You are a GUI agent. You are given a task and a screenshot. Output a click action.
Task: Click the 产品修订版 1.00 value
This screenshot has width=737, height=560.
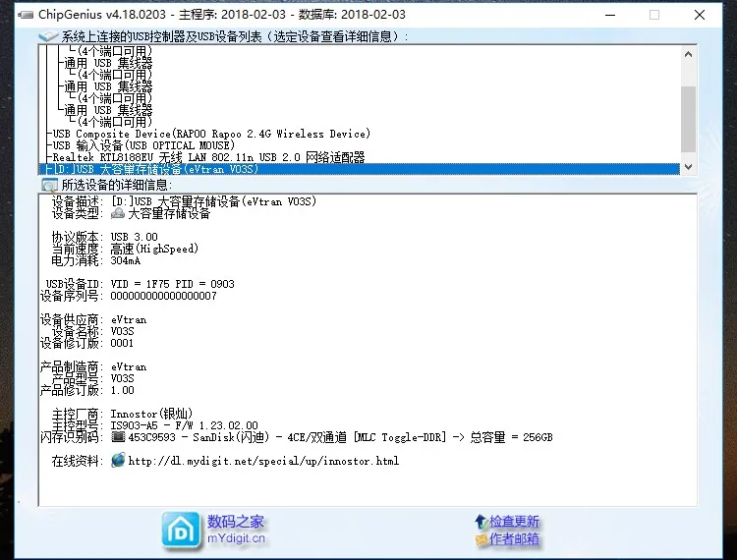tap(122, 390)
